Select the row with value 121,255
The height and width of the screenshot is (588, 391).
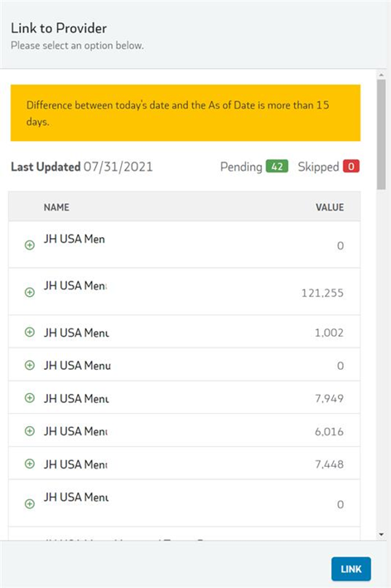[184, 291]
